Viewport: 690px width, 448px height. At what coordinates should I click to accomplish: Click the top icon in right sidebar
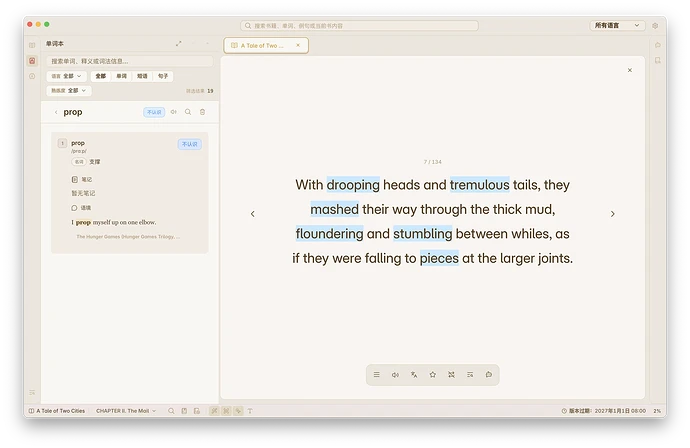(657, 45)
